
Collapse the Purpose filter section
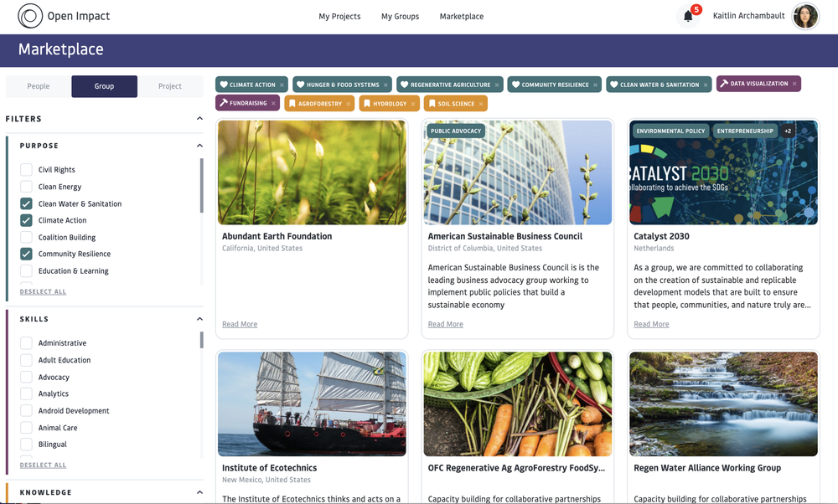pyautogui.click(x=199, y=145)
